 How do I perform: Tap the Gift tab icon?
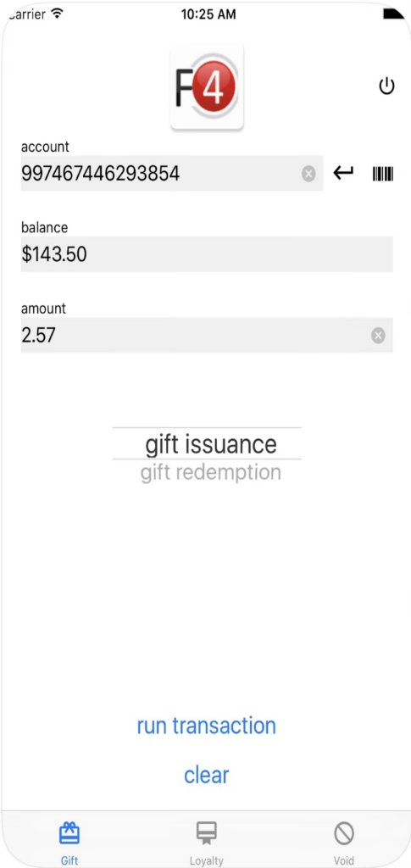click(x=69, y=832)
